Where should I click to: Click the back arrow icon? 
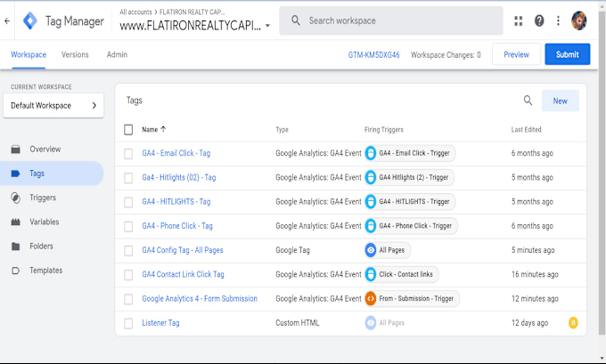coord(7,20)
